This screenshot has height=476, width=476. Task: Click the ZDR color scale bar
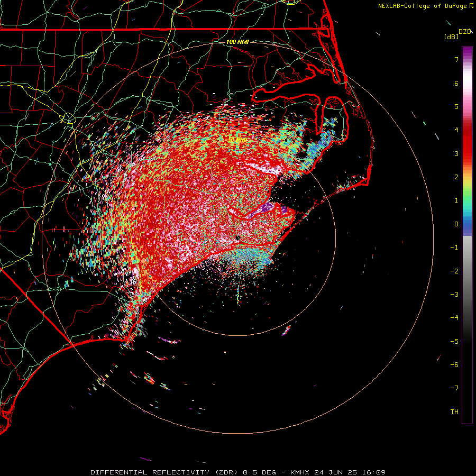pos(467,235)
